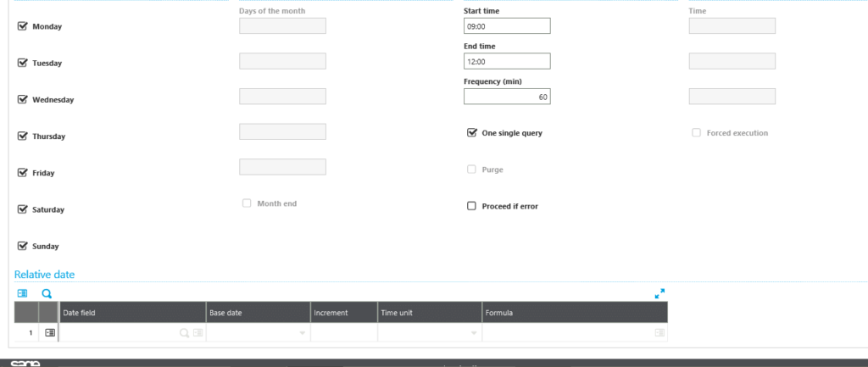Select the Frequency (min) field
This screenshot has height=367, width=868.
tap(507, 97)
